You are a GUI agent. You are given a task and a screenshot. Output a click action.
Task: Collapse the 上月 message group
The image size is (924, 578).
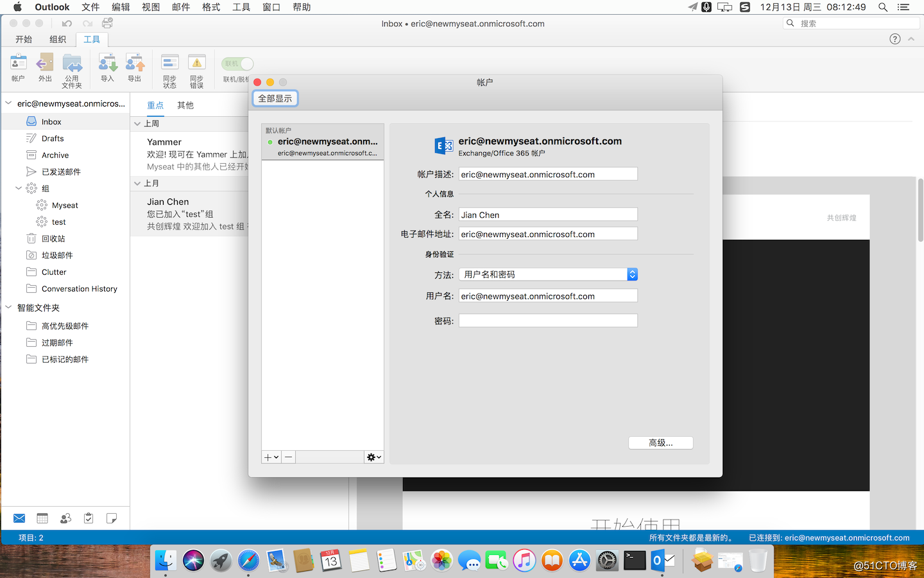pos(137,183)
